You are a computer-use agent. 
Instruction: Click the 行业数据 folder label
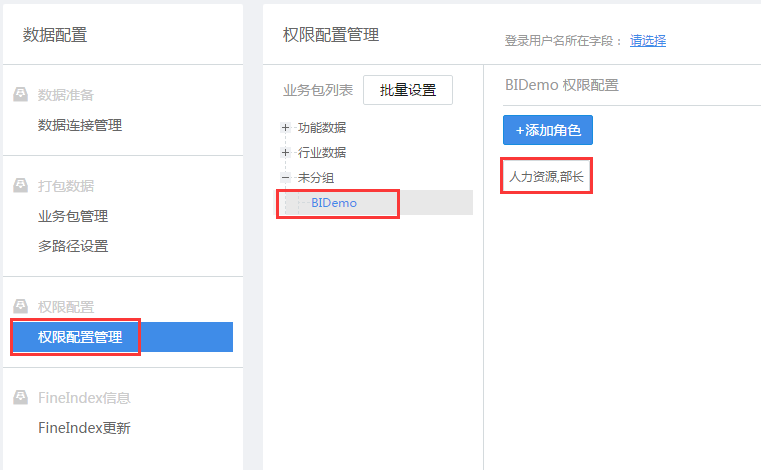point(322,153)
